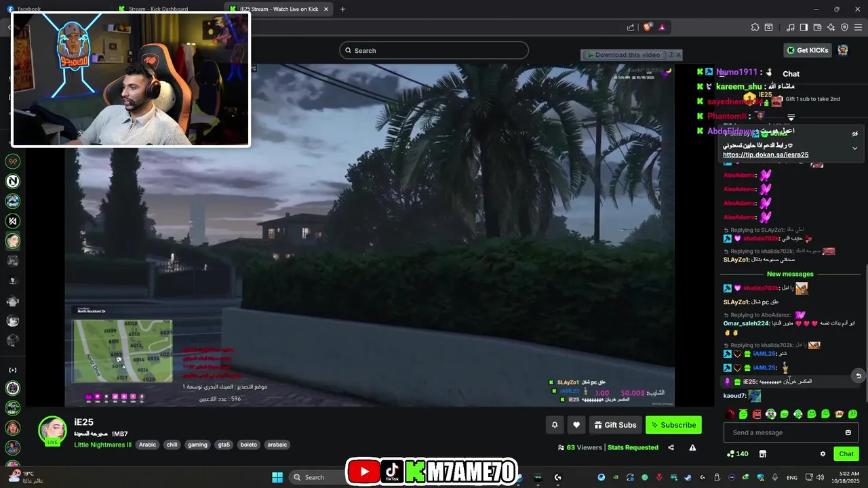Click the chat settings gear icon
This screenshot has height=488, width=868.
point(823,454)
